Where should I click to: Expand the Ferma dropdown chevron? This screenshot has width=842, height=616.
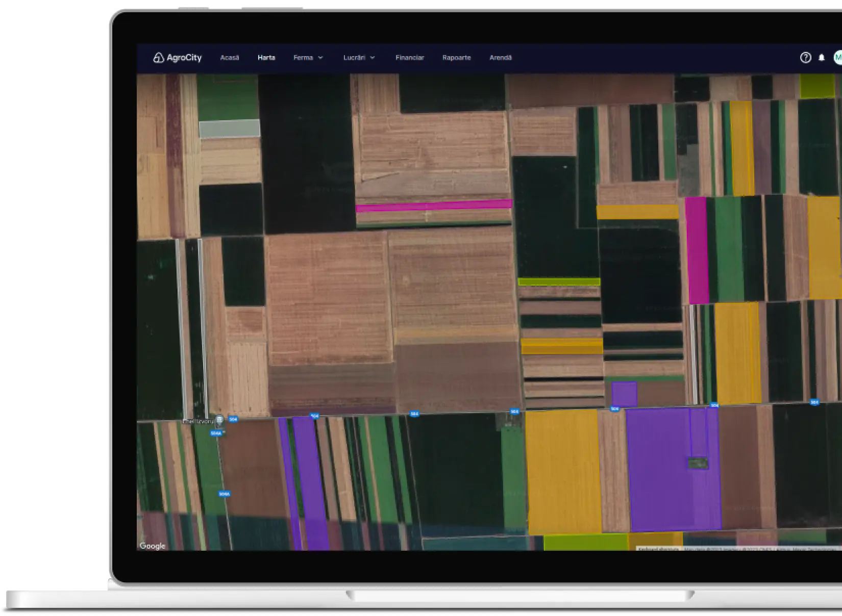pyautogui.click(x=320, y=58)
